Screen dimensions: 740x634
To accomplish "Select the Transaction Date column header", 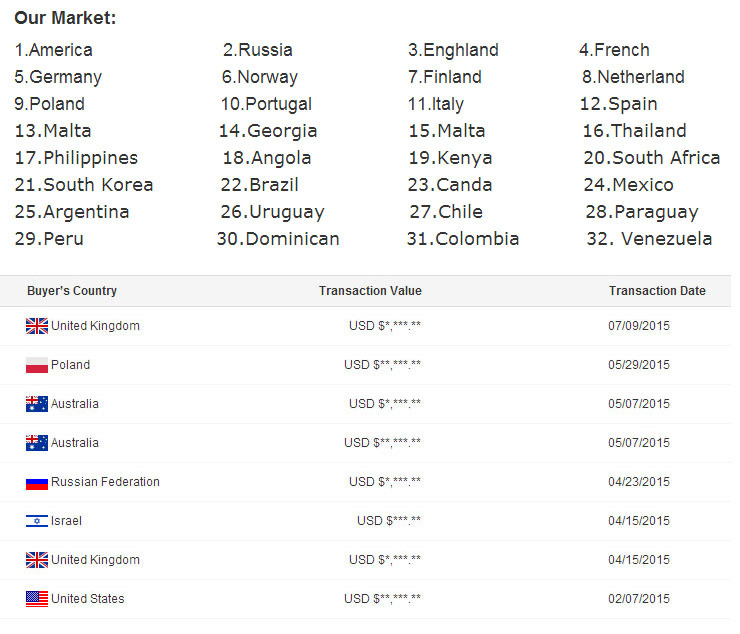I will 657,291.
